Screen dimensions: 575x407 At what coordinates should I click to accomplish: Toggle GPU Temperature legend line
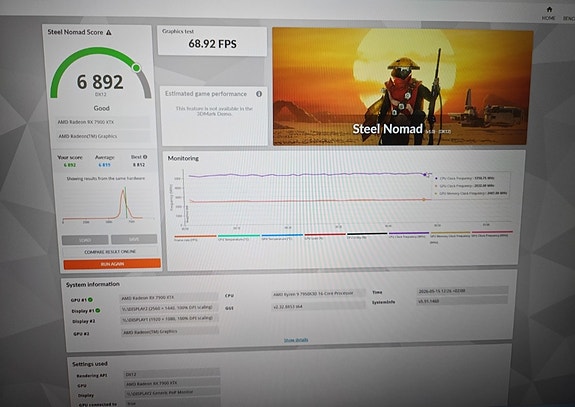click(282, 236)
